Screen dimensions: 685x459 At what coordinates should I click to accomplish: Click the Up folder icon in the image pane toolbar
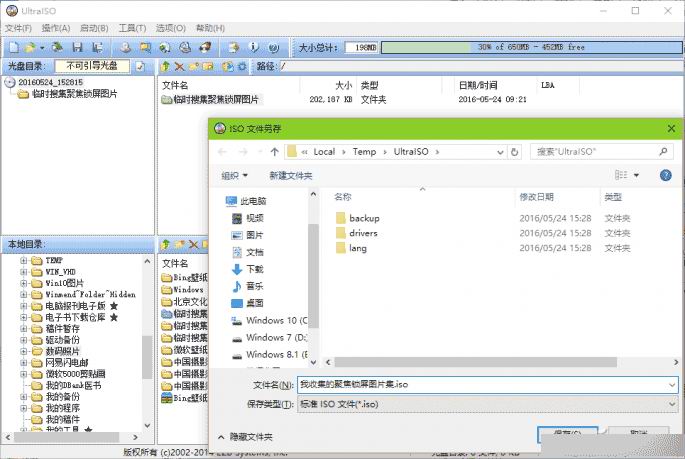(x=166, y=66)
